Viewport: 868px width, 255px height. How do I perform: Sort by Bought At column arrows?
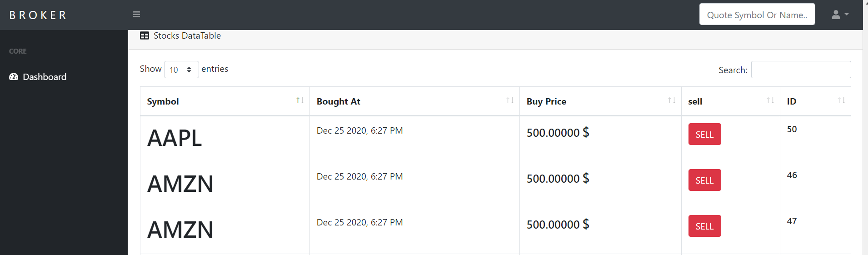coord(510,100)
